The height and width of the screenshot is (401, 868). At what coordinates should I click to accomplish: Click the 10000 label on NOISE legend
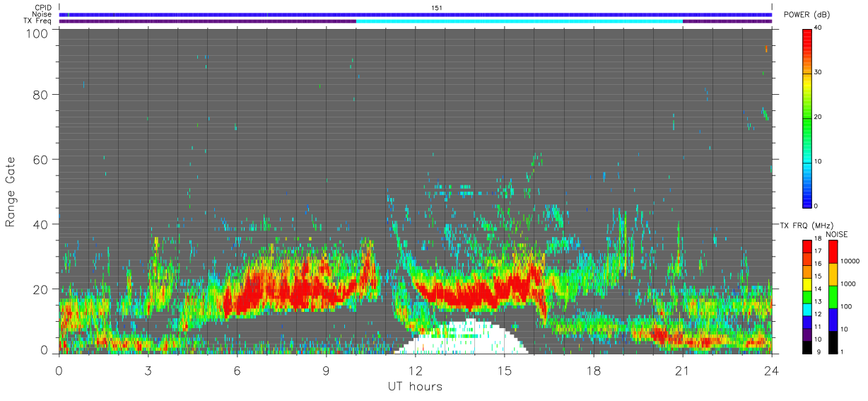850,261
